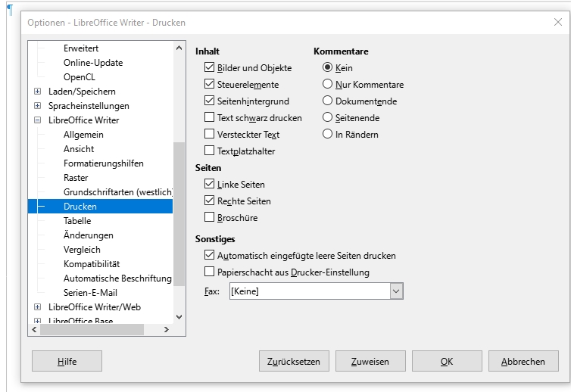
Task: Close the Optionen dialog
Action: pyautogui.click(x=558, y=22)
